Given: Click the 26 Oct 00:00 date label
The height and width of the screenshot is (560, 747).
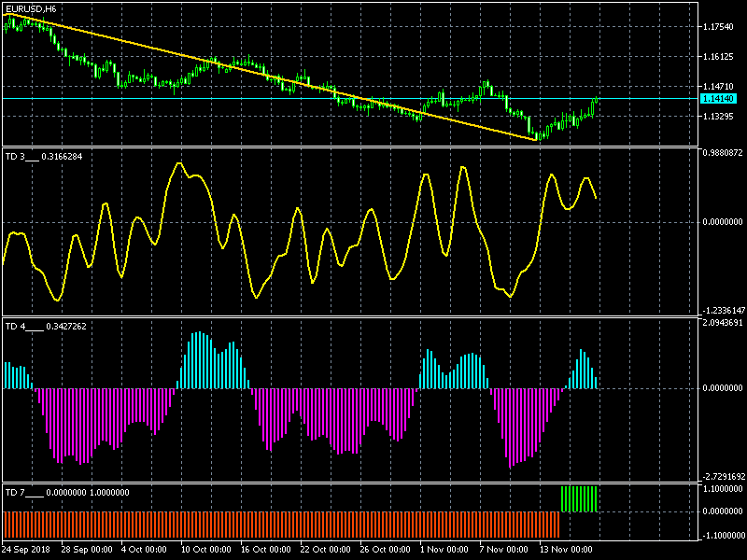Looking at the screenshot, I should [385, 549].
